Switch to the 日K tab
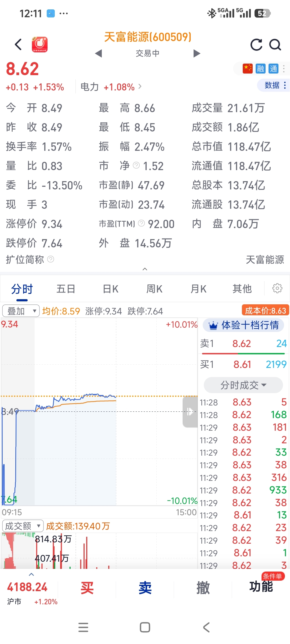The image size is (290, 644). [x=111, y=289]
